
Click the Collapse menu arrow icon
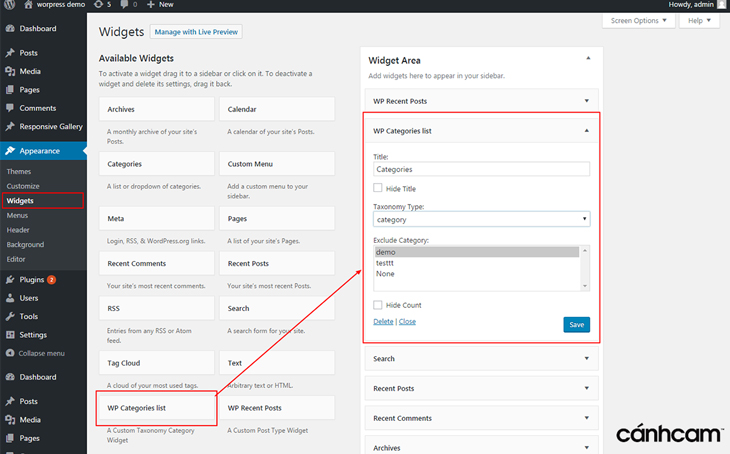pyautogui.click(x=10, y=353)
